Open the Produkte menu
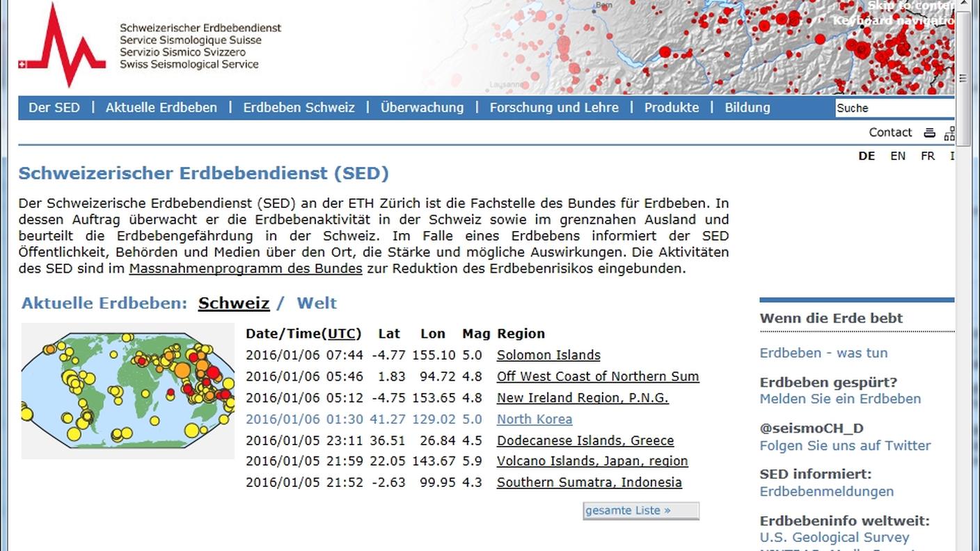Viewport: 980px width, 551px height. [672, 108]
